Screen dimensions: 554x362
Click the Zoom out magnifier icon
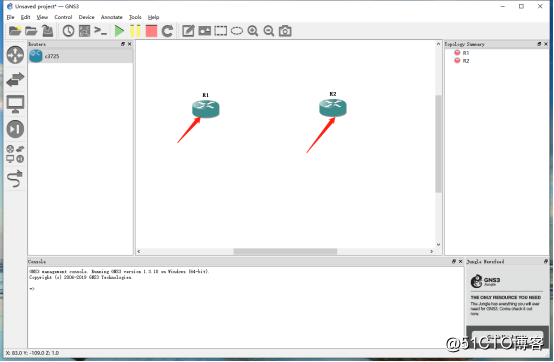coord(269,31)
